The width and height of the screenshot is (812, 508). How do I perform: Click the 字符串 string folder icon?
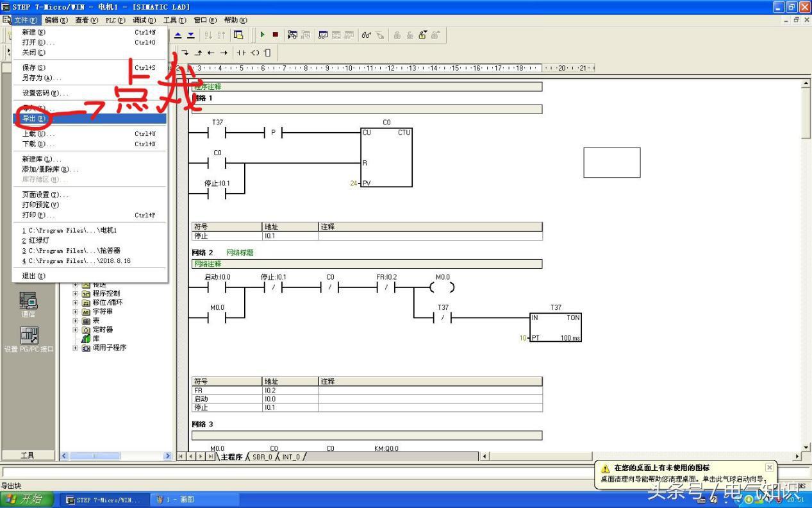(x=86, y=312)
